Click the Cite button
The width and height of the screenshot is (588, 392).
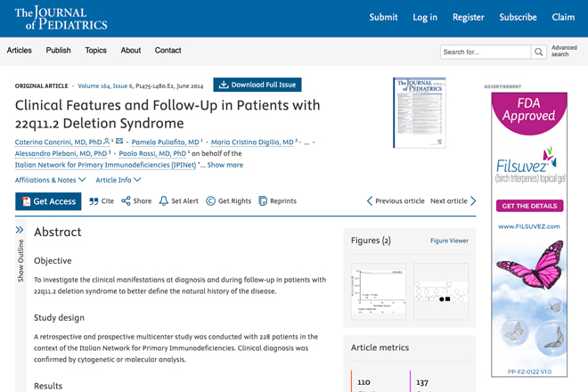[x=102, y=201]
